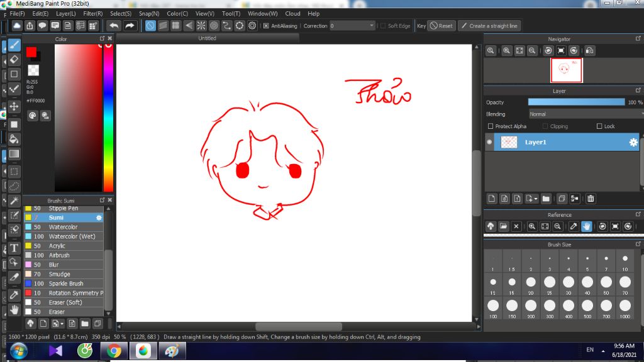This screenshot has width=644, height=362.
Task: Click the Redo arrow in toolbar
Action: pyautogui.click(x=130, y=26)
